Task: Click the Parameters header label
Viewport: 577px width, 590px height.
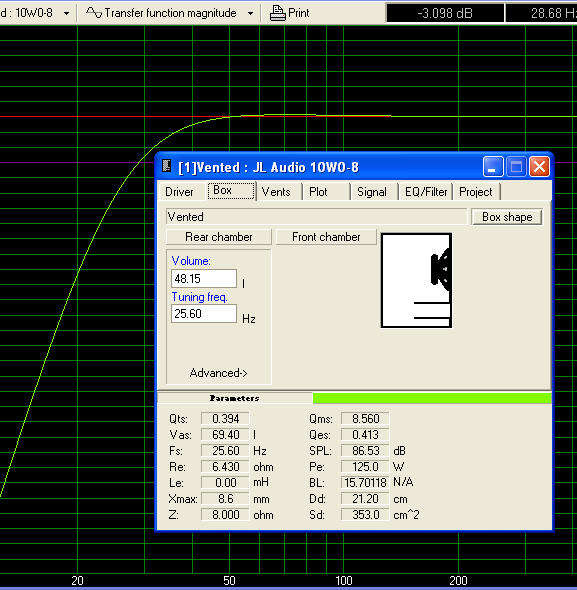Action: click(234, 398)
